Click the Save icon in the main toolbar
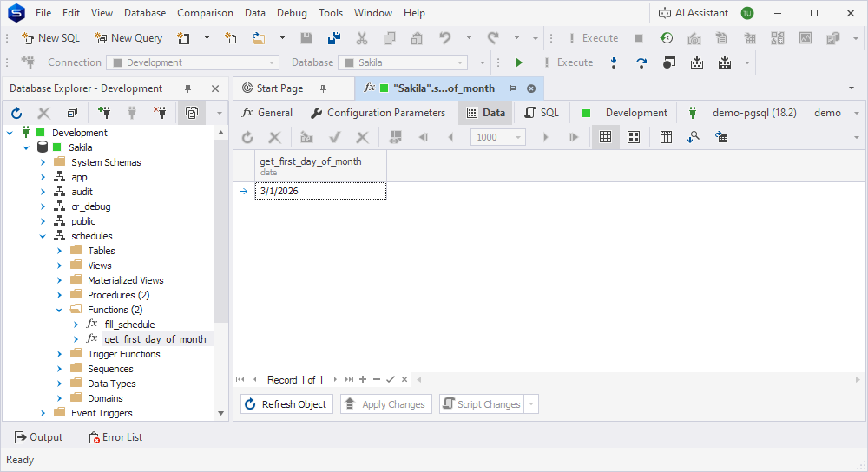The image size is (868, 472). 306,38
